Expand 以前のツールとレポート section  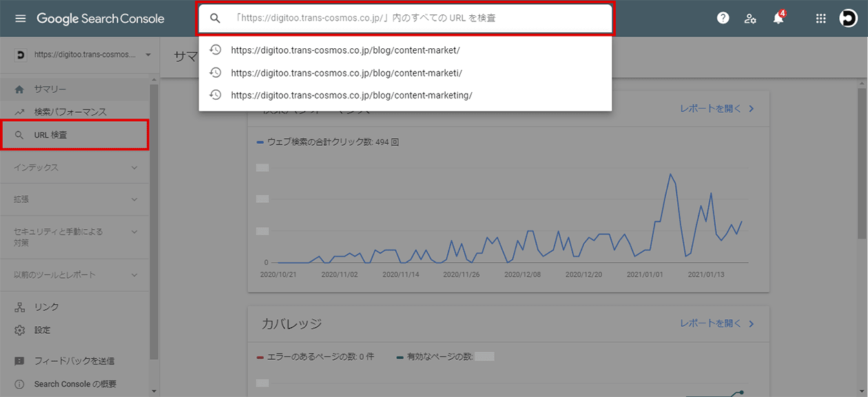click(75, 275)
